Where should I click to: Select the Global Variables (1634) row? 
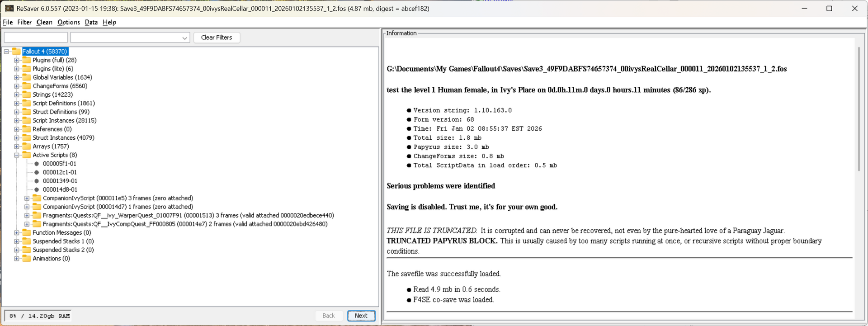[62, 77]
